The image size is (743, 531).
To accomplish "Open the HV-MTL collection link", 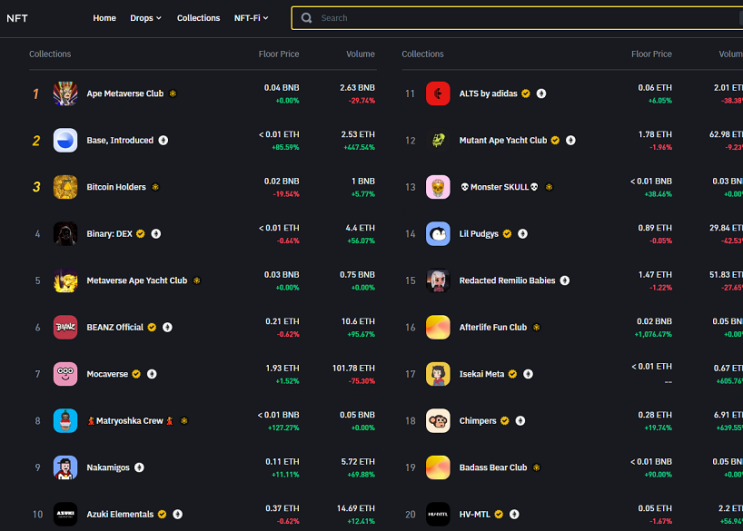I will pyautogui.click(x=474, y=514).
